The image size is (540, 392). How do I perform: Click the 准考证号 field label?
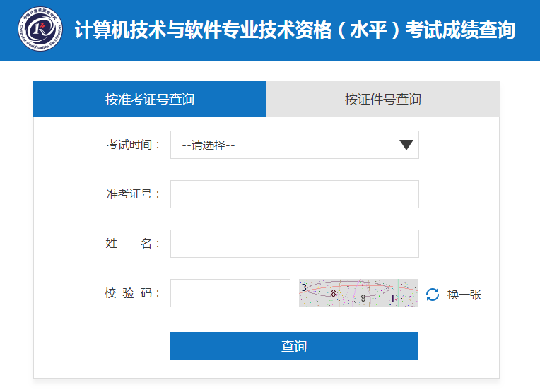pyautogui.click(x=134, y=194)
